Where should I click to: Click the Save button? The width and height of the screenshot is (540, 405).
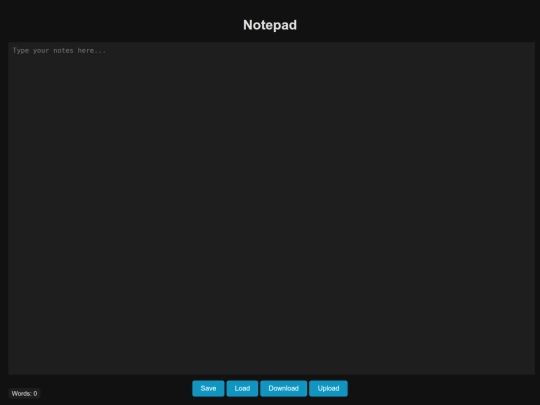[208, 388]
